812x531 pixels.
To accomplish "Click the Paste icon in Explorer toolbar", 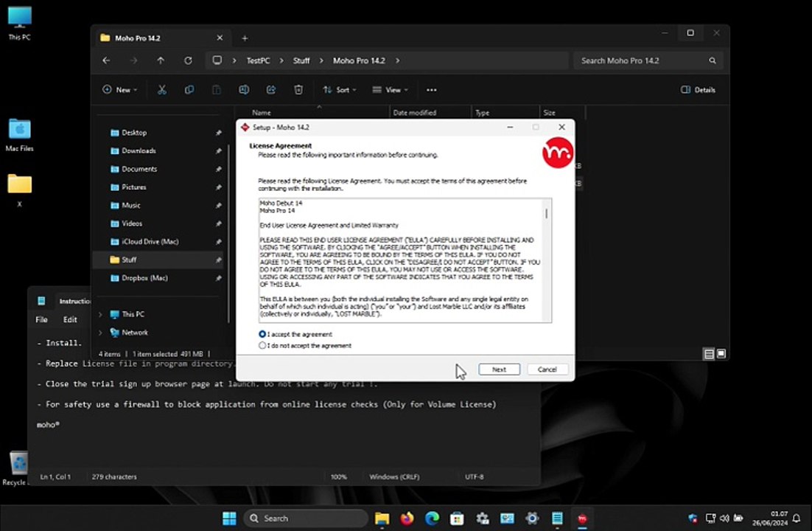I will click(x=217, y=90).
